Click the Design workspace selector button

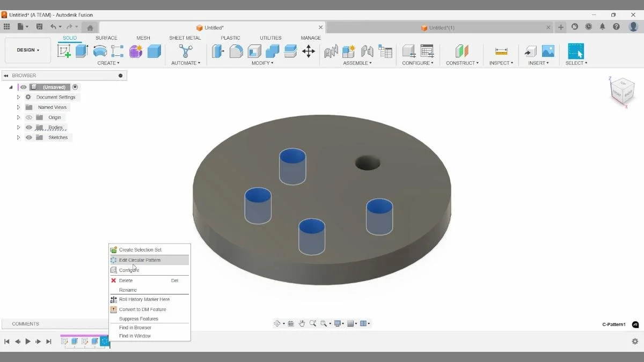point(27,50)
